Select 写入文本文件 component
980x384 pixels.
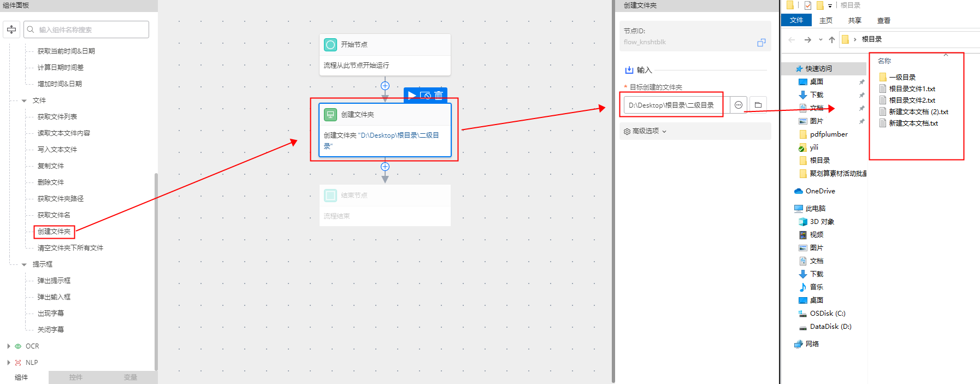57,150
